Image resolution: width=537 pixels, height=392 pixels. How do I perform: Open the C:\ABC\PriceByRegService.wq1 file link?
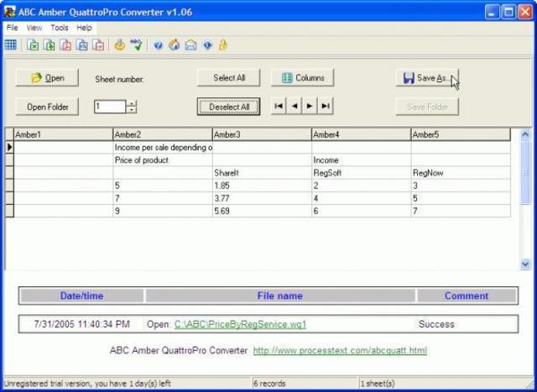pyautogui.click(x=240, y=324)
